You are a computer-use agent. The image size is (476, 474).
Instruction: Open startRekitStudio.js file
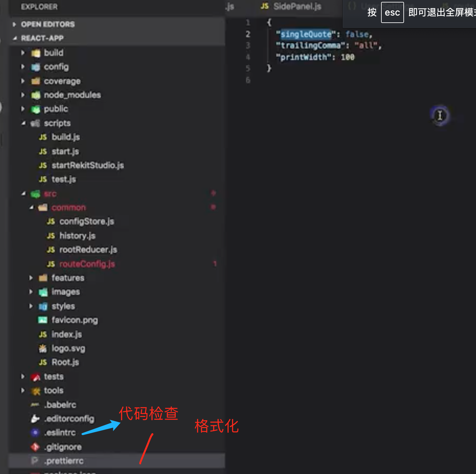pyautogui.click(x=88, y=166)
